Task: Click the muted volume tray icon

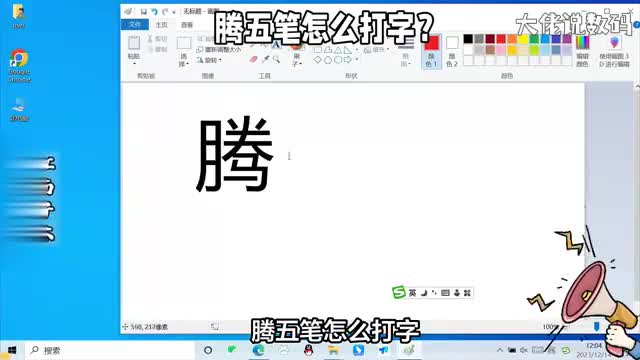Action: click(x=524, y=350)
